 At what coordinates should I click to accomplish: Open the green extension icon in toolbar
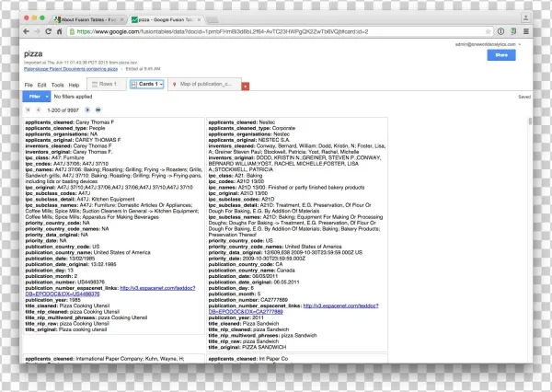513,31
